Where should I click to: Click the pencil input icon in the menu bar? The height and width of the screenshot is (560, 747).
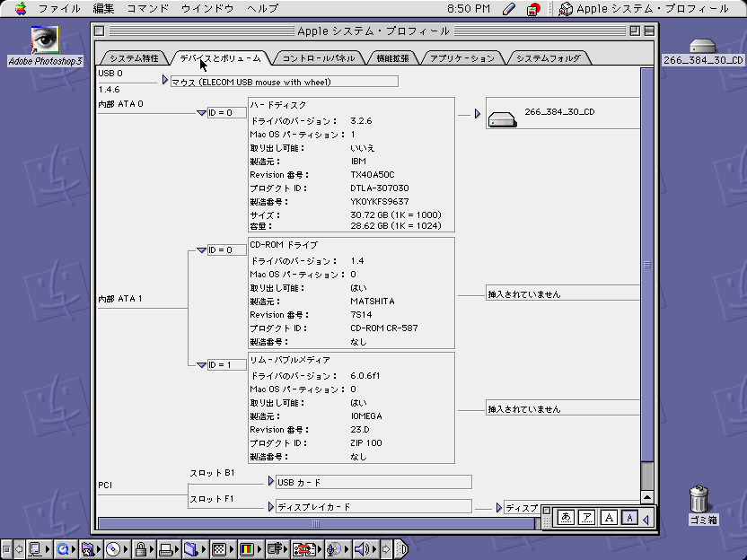coord(509,9)
